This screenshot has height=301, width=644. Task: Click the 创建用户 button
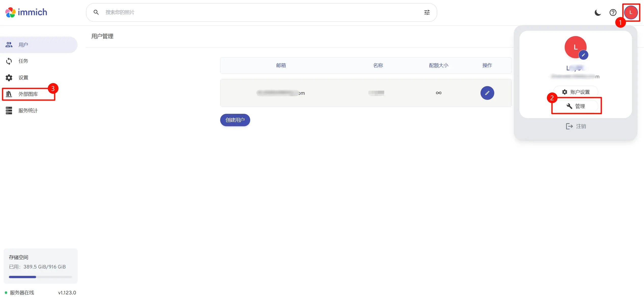pyautogui.click(x=235, y=120)
